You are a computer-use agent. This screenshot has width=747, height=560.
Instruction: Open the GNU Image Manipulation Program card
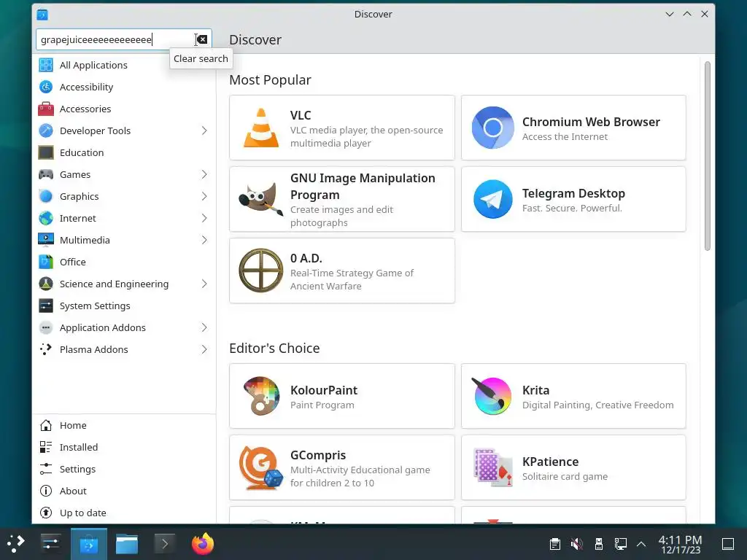pyautogui.click(x=342, y=199)
